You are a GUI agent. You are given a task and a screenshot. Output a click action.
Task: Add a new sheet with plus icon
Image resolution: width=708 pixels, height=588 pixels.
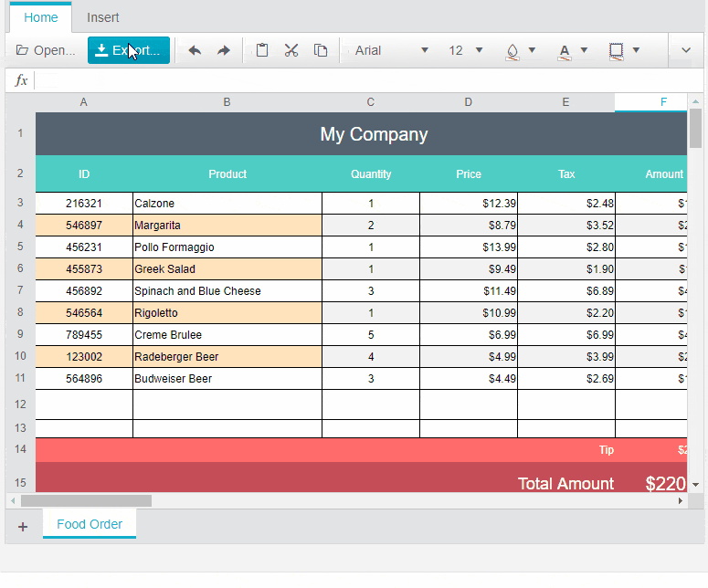23,526
